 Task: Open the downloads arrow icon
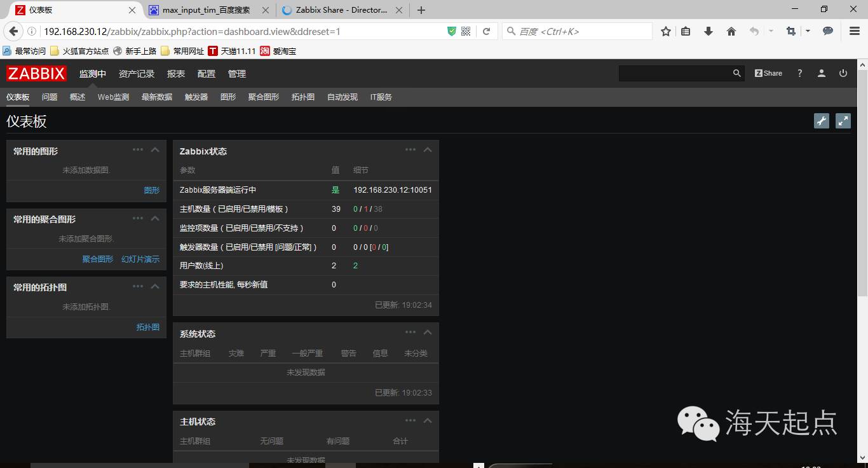tap(709, 31)
